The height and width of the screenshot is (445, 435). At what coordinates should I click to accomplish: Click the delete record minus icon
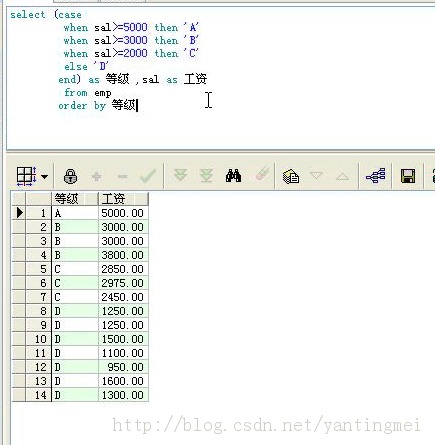(122, 176)
